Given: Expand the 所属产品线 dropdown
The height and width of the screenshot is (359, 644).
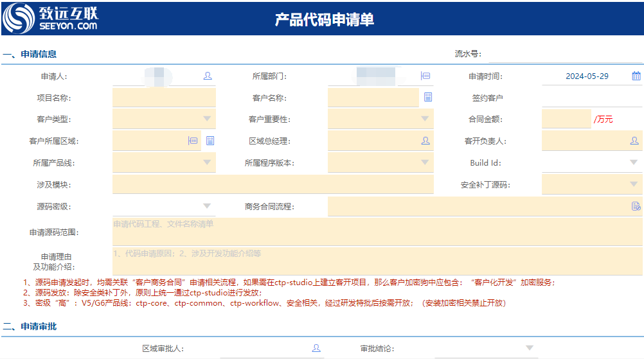Looking at the screenshot, I should (207, 162).
